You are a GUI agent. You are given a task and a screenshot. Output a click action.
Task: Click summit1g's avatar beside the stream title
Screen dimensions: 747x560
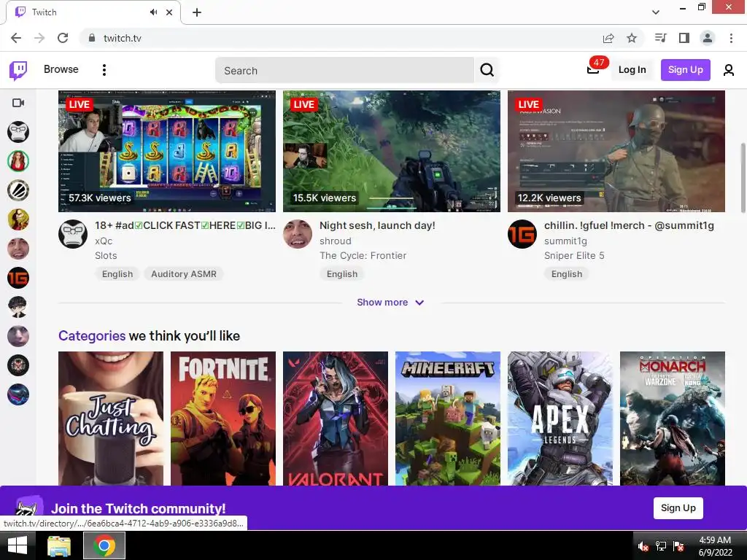522,234
